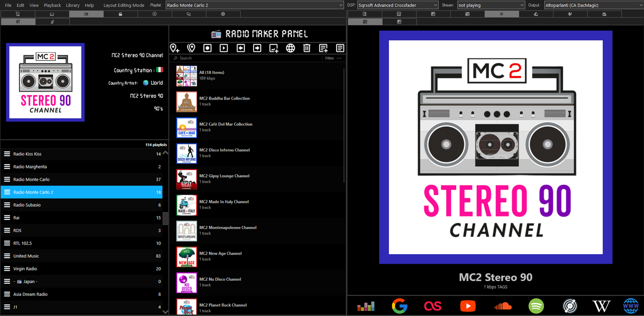The height and width of the screenshot is (316, 644).
Task: Click the playlist list icon at toolbar end
Action: (340, 48)
